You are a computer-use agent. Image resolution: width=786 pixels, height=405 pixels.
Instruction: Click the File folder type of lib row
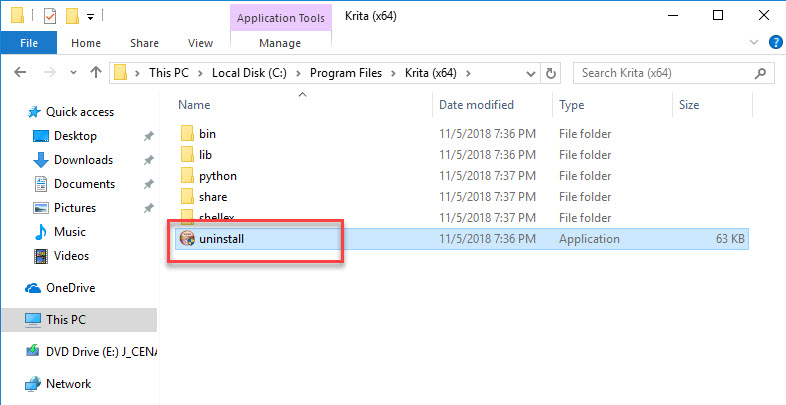point(585,155)
